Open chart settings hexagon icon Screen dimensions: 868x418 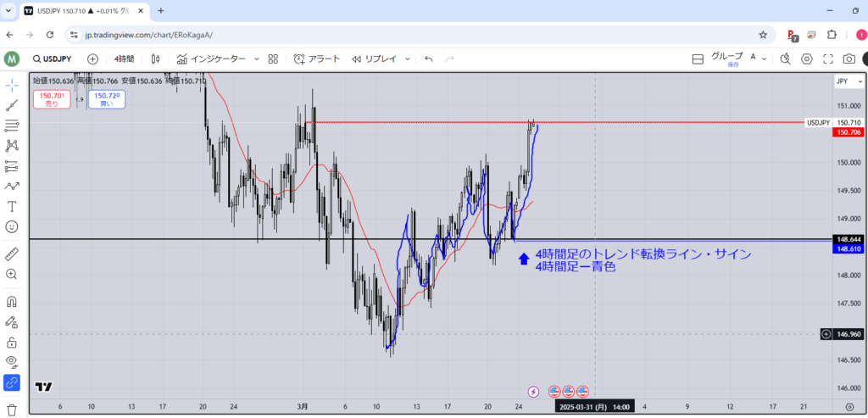807,59
